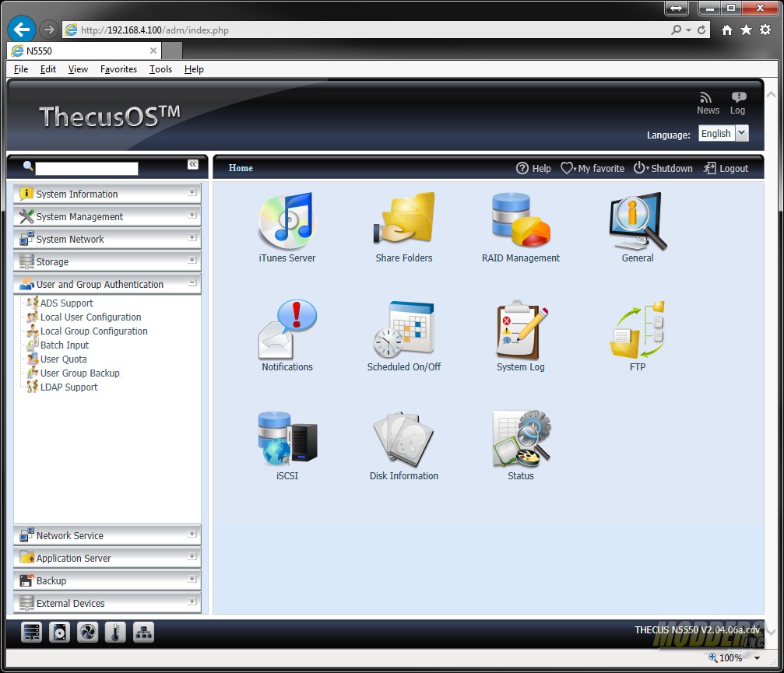The image size is (784, 673).
Task: Click browser Favorites star icon
Action: (746, 30)
